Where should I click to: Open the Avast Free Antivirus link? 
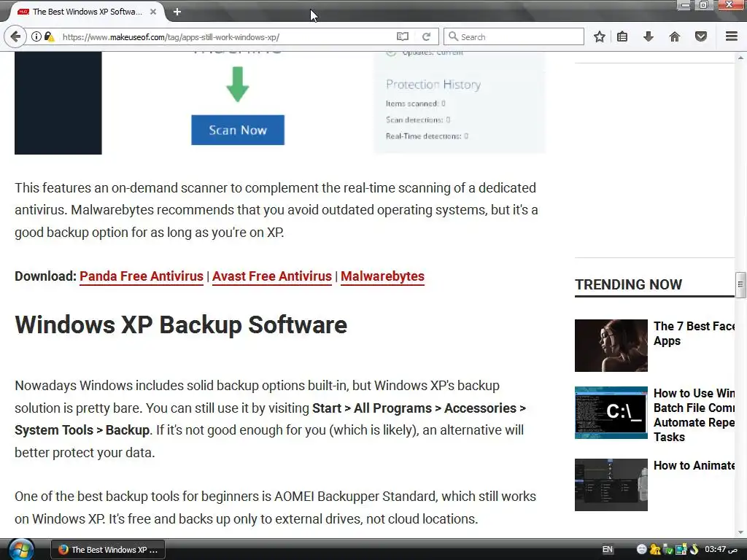click(272, 276)
